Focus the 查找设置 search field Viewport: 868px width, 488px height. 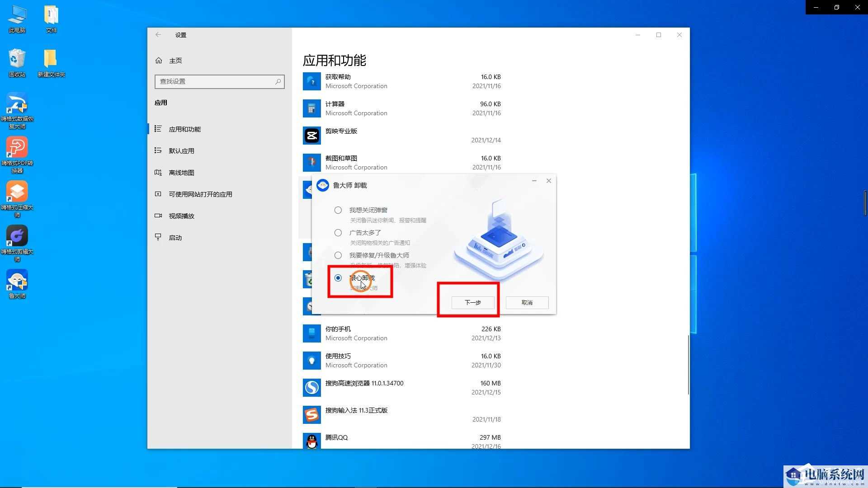pos(220,81)
